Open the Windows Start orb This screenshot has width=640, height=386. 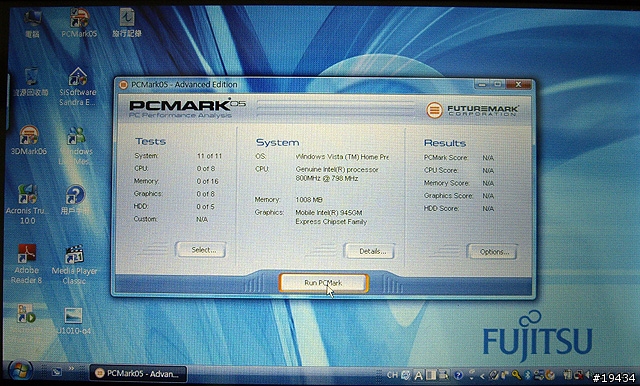click(20, 371)
